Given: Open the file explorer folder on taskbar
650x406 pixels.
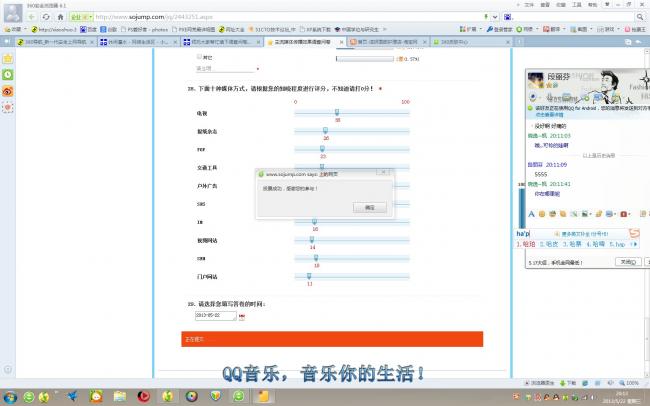Looking at the screenshot, I should (x=120, y=397).
